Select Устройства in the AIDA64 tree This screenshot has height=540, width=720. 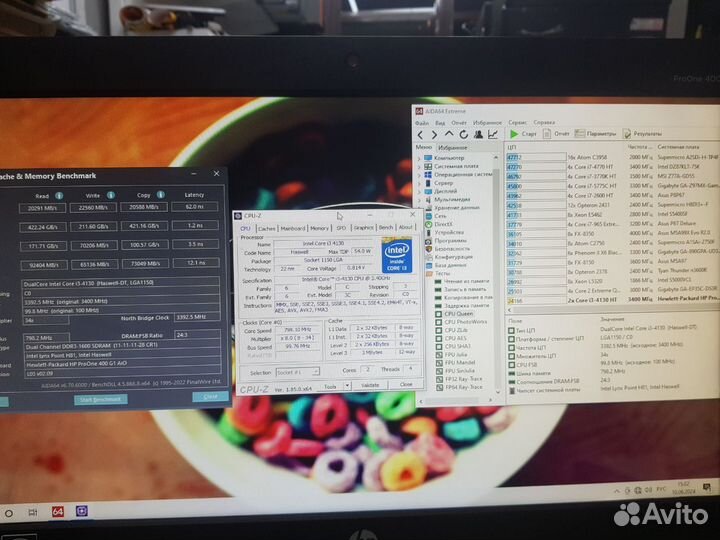(444, 232)
